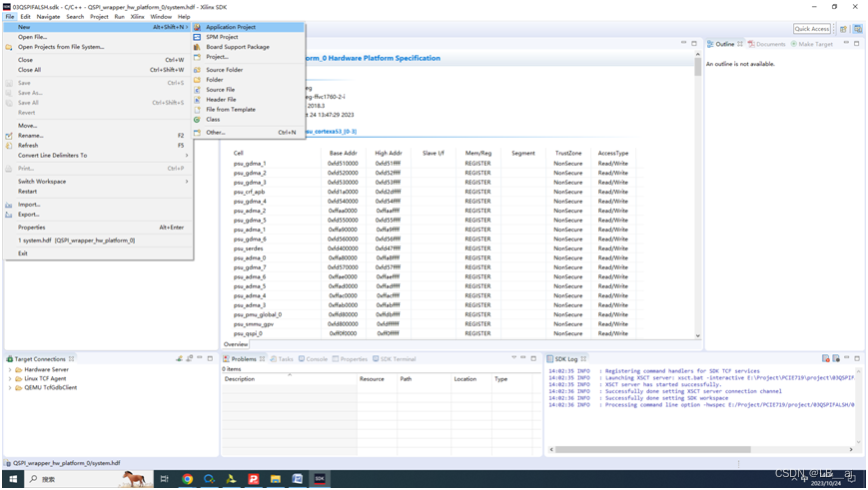The width and height of the screenshot is (868, 490).
Task: Select Import... from File menu
Action: point(98,205)
